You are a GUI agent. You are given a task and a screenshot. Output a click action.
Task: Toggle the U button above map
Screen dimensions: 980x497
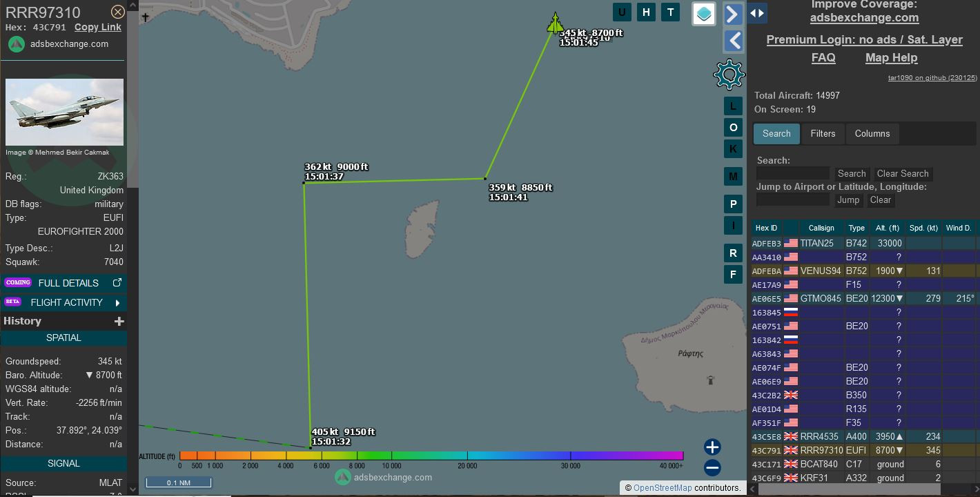(622, 12)
